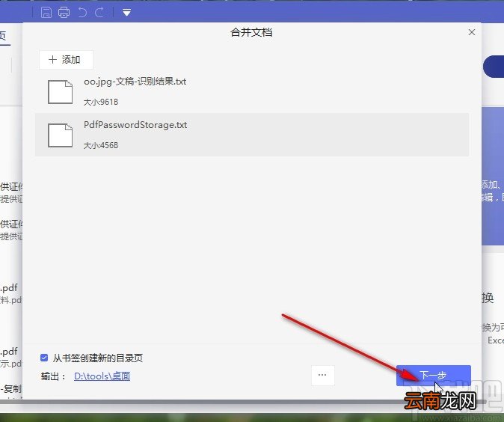Click the save icon in title bar
The height and width of the screenshot is (422, 504).
pyautogui.click(x=46, y=13)
